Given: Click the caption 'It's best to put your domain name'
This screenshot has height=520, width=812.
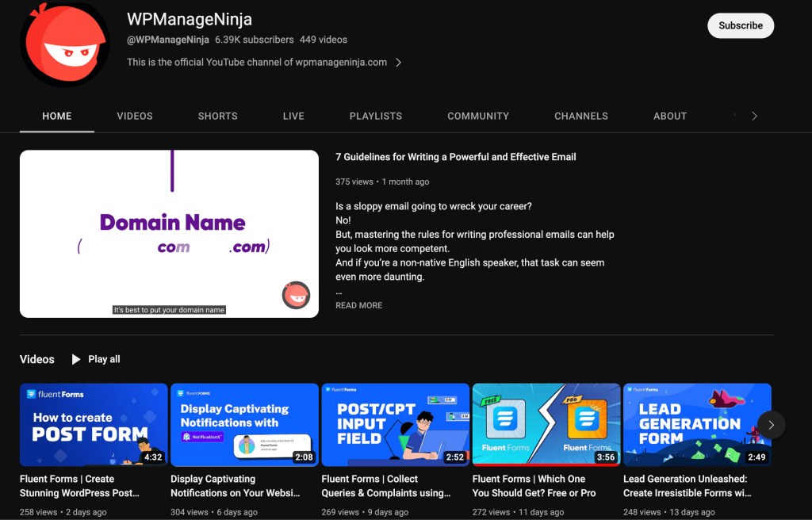Looking at the screenshot, I should coord(170,310).
